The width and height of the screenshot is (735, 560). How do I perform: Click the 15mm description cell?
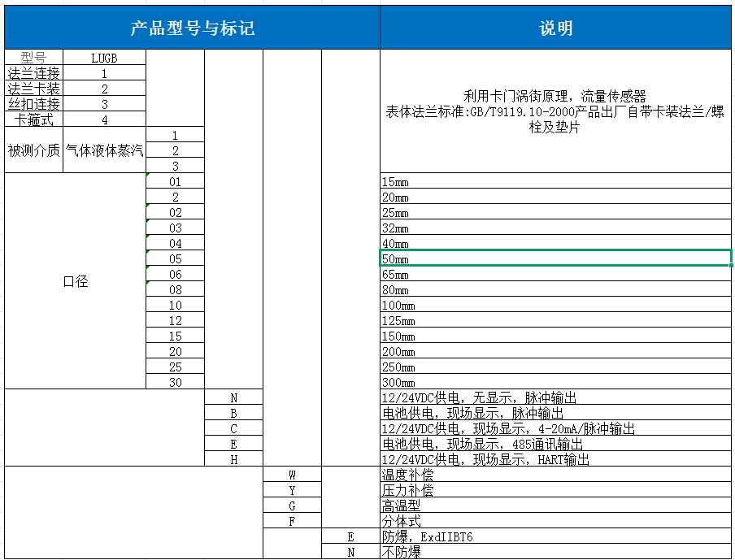[488, 181]
